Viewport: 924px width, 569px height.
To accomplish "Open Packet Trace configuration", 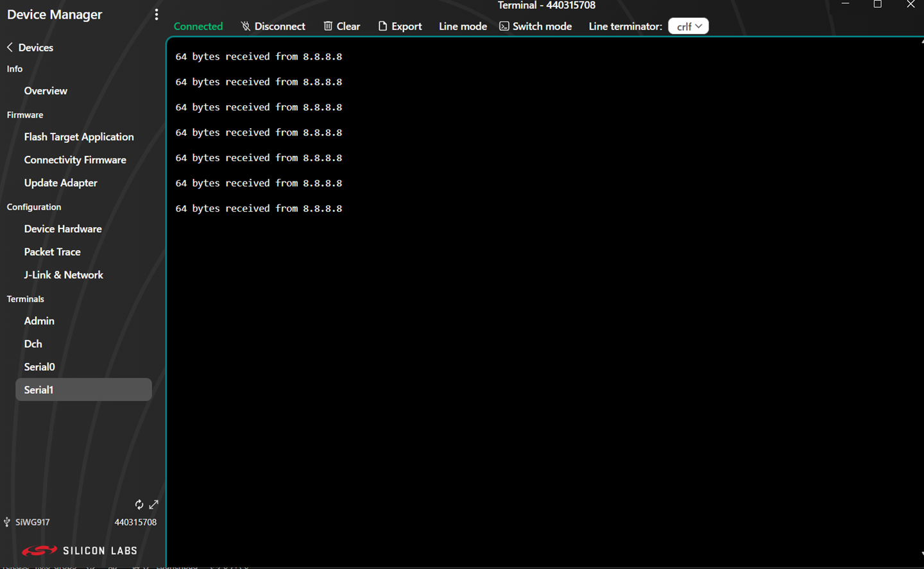I will coord(52,251).
